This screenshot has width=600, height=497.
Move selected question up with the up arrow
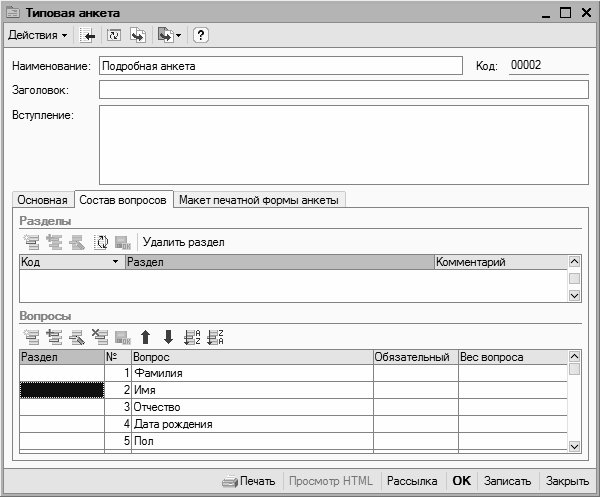145,337
